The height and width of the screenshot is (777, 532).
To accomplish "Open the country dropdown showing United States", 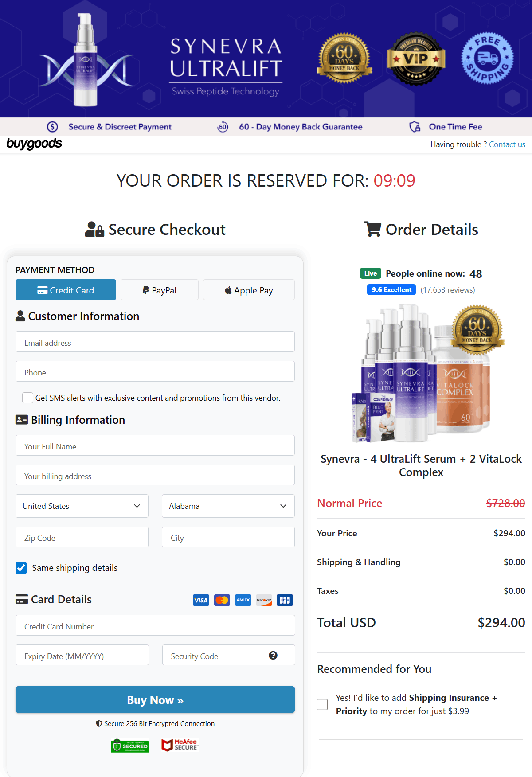I will click(82, 506).
